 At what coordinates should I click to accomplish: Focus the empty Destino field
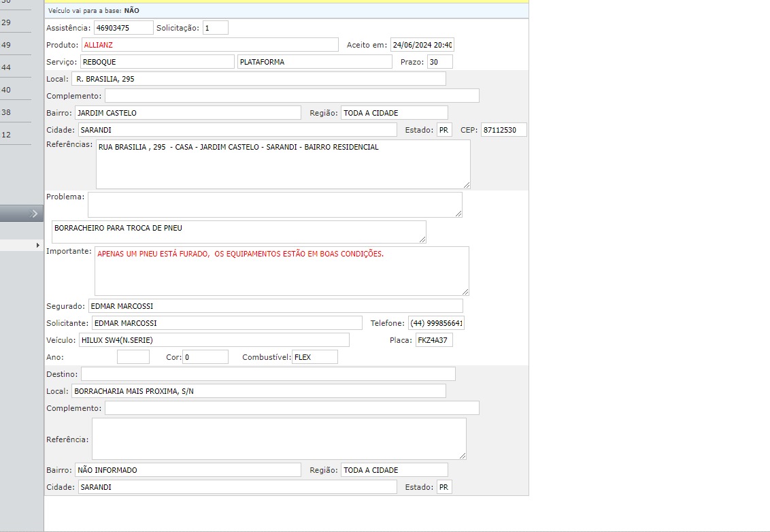click(268, 374)
